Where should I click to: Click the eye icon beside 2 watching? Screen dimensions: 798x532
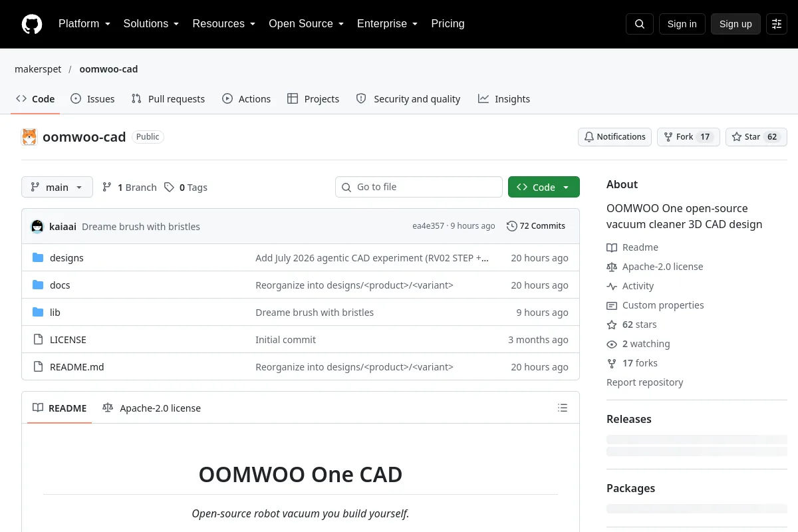(612, 344)
